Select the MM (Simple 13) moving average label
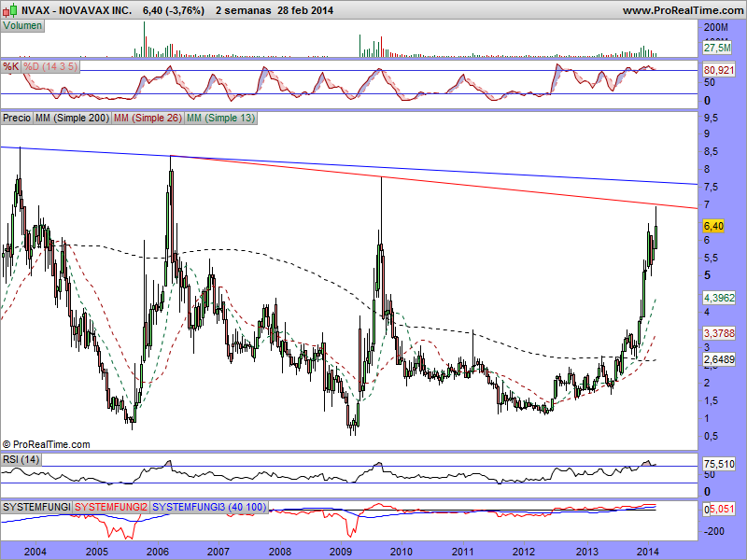 [220, 118]
